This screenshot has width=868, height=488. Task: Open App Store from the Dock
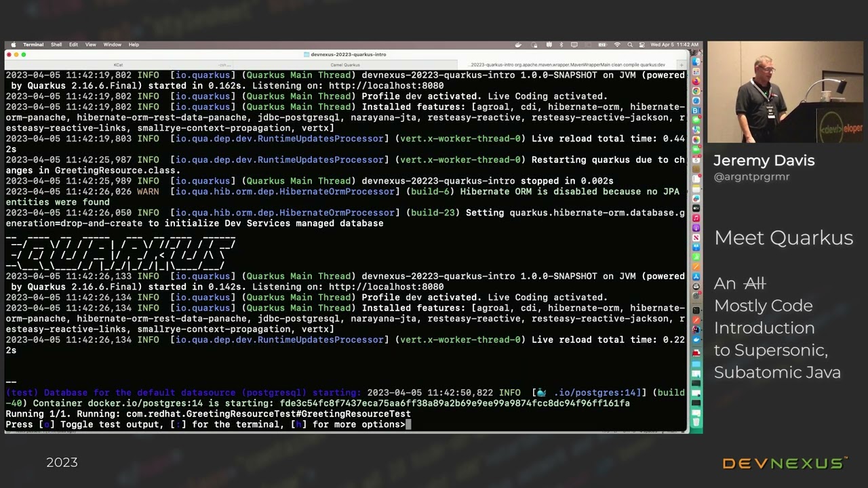696,277
